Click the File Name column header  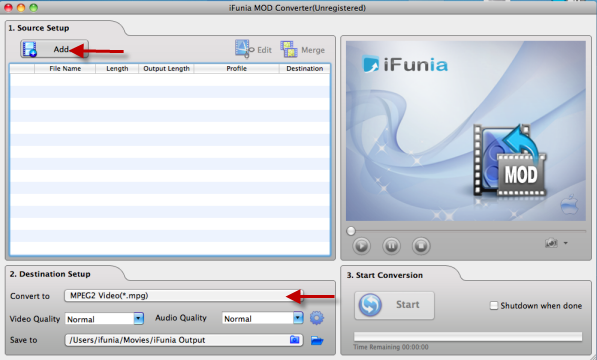point(65,68)
